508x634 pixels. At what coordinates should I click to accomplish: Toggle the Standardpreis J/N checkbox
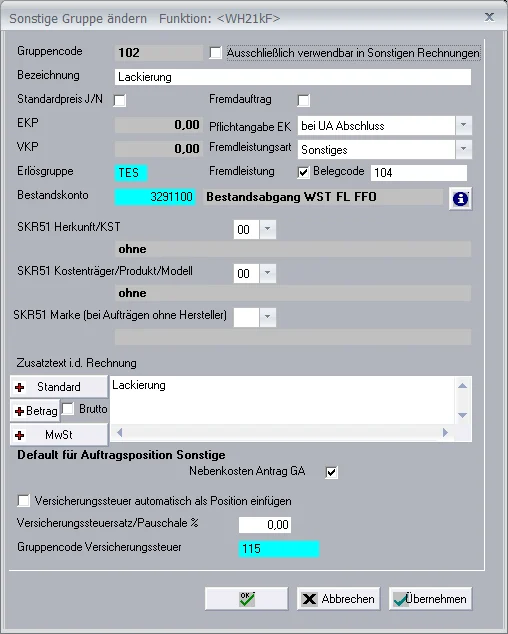pyautogui.click(x=120, y=100)
